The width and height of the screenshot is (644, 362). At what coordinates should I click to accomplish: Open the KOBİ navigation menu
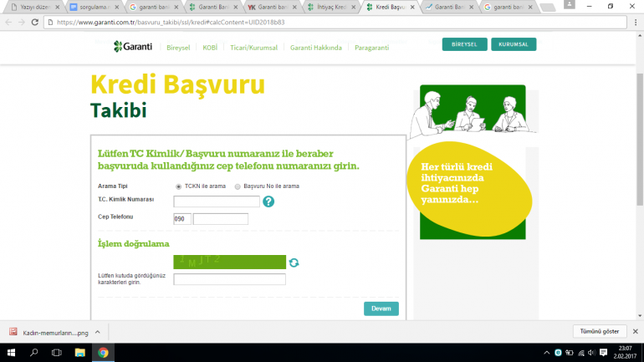(x=210, y=48)
